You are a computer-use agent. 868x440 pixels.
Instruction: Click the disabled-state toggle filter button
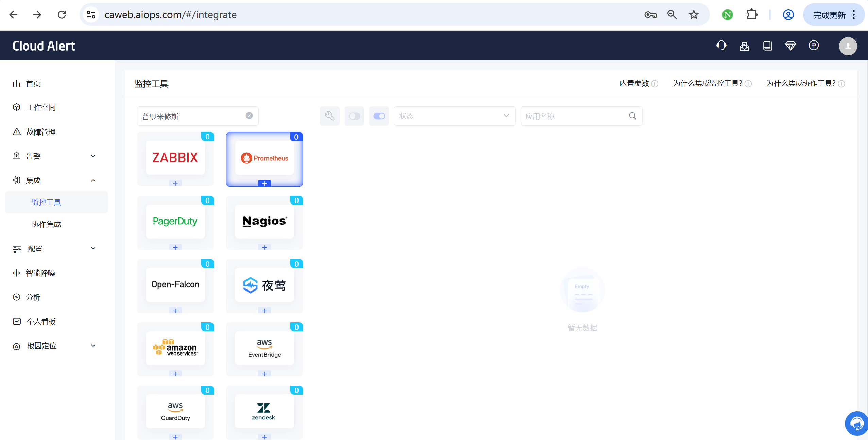[x=355, y=116]
